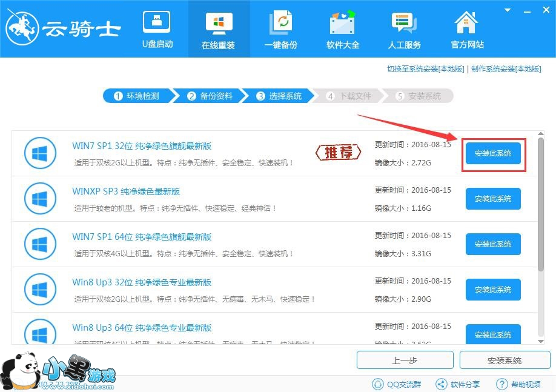The width and height of the screenshot is (556, 392).
Task: Open the 一键备份 section
Action: pyautogui.click(x=281, y=30)
